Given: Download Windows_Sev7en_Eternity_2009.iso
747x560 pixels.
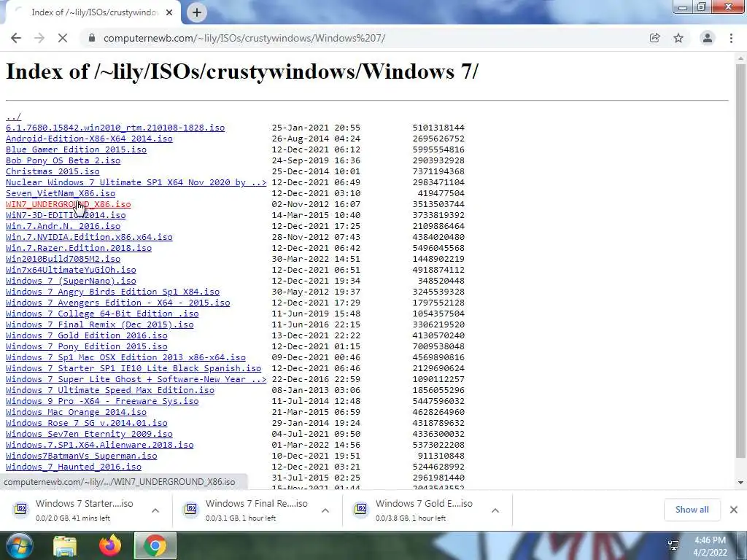Looking at the screenshot, I should coord(89,435).
